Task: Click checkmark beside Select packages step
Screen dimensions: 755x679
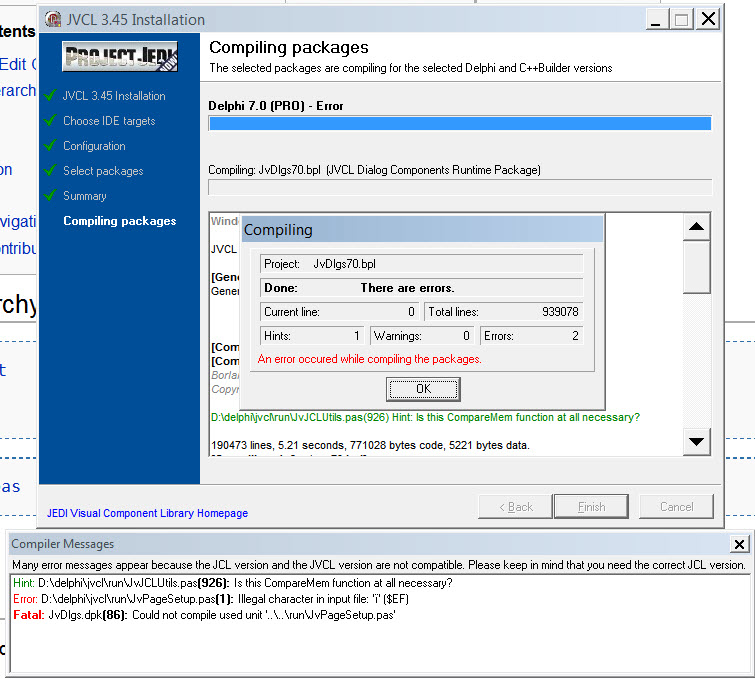Action: pyautogui.click(x=49, y=171)
